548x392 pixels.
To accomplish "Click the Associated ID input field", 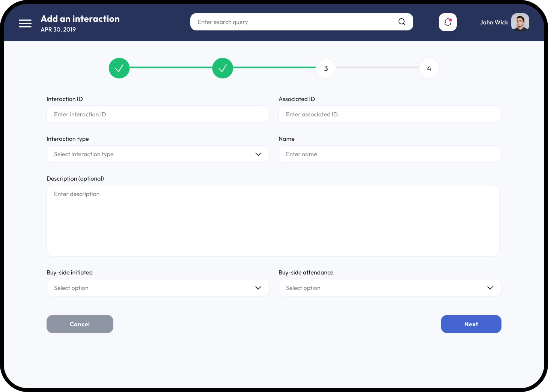I will click(390, 114).
